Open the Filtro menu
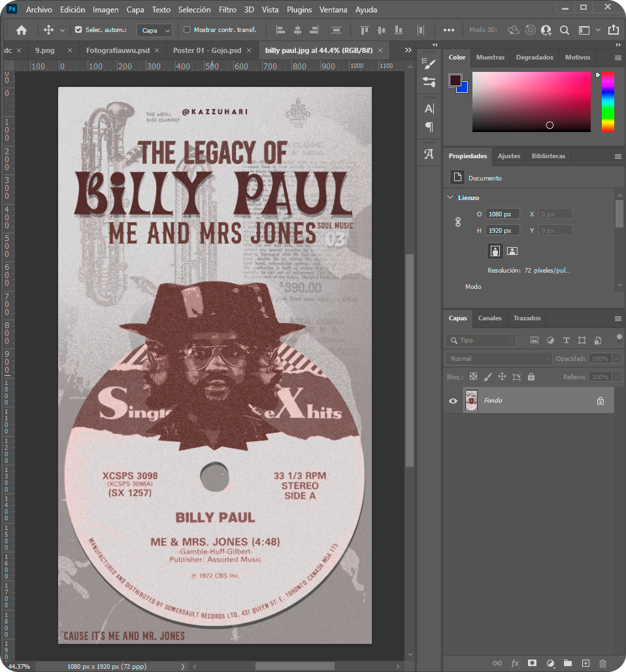 227,10
